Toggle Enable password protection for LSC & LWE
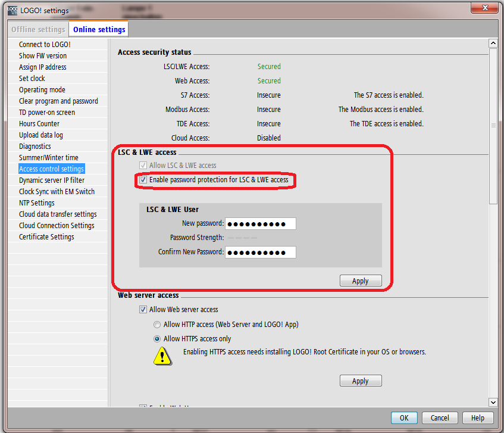The image size is (504, 433). pos(143,179)
